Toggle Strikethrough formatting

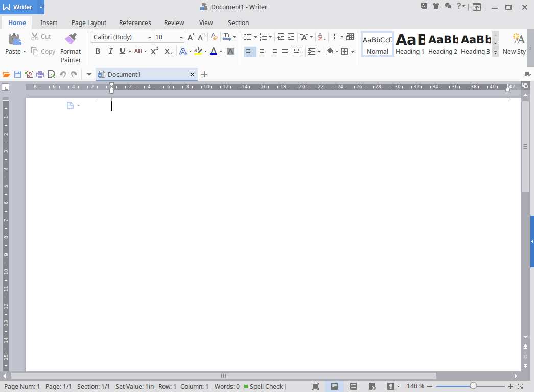tap(138, 51)
